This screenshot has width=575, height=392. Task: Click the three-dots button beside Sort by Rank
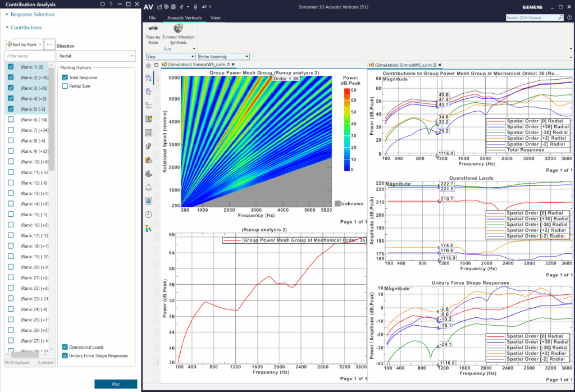49,44
